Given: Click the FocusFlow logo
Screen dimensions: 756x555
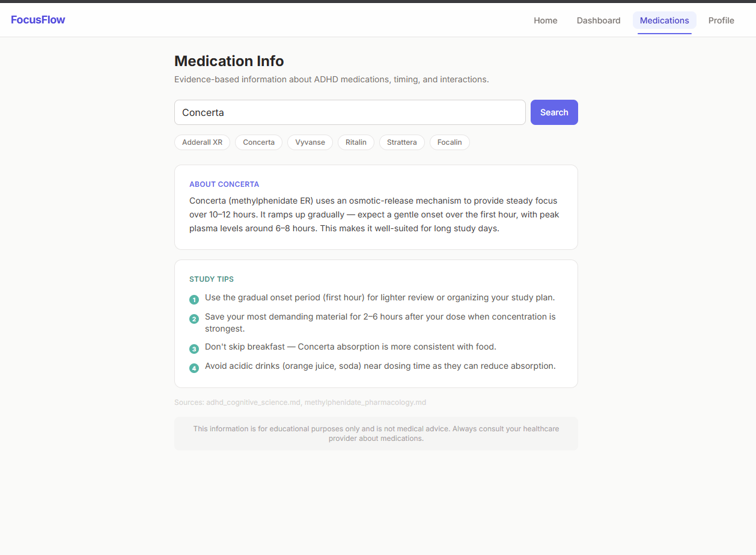Looking at the screenshot, I should (x=38, y=20).
